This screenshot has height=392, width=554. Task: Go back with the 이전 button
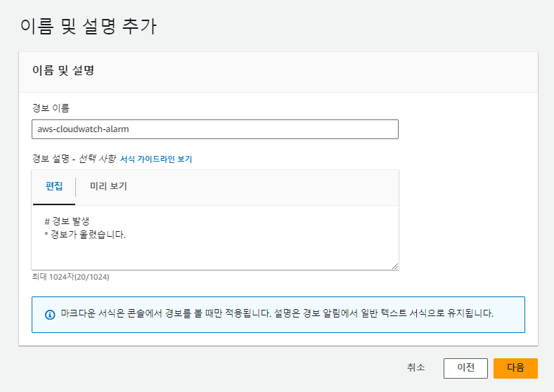point(465,367)
